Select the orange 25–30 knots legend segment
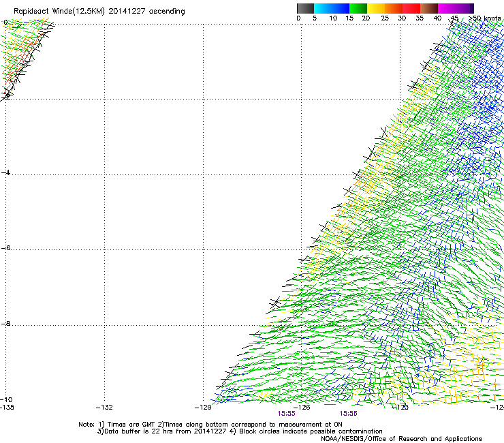This screenshot has height=443, width=504. click(x=394, y=8)
